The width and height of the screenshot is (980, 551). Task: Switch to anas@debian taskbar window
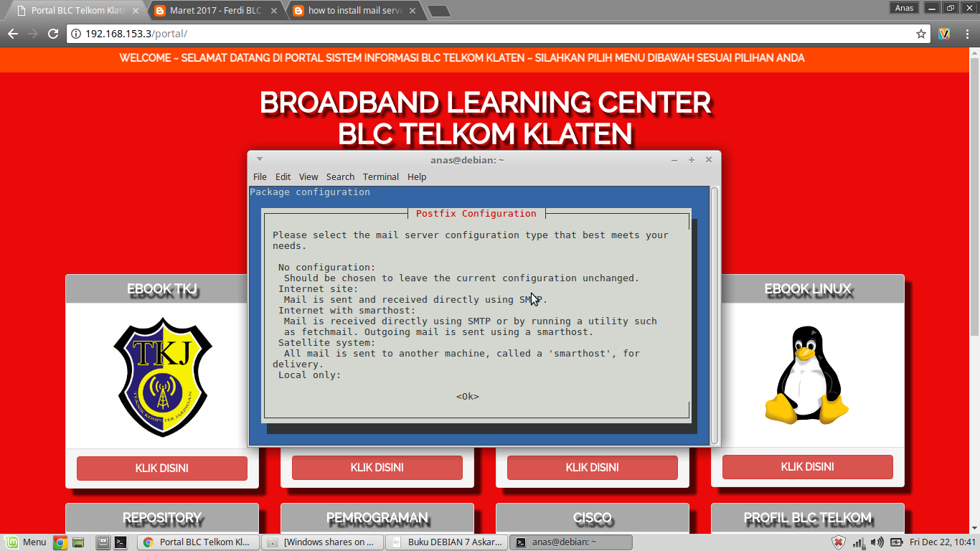[570, 542]
